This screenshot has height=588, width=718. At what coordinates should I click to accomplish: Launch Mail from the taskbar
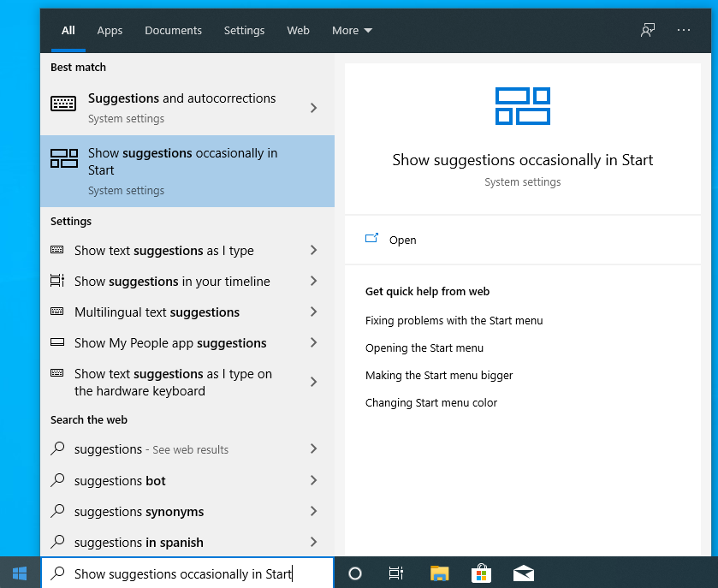[x=524, y=573]
